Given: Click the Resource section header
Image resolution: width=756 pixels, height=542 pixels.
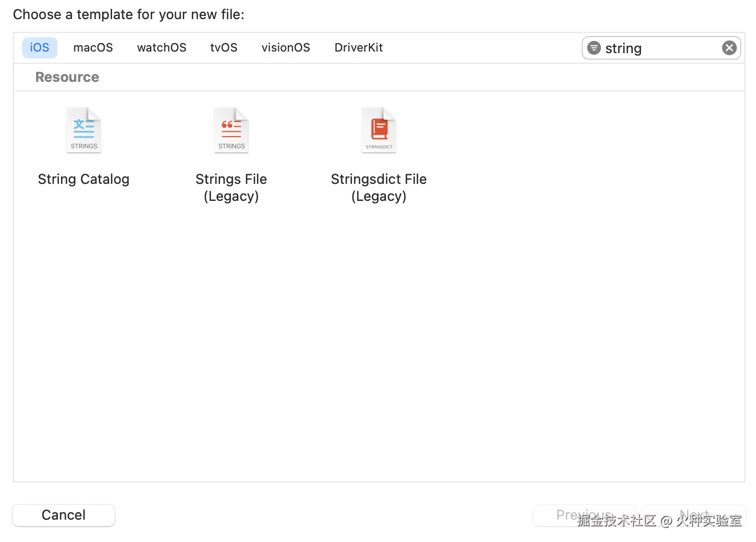Looking at the screenshot, I should click(67, 78).
